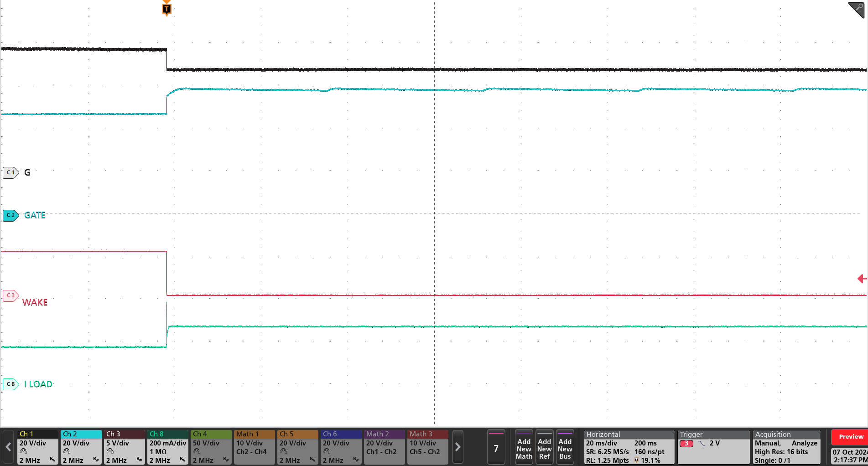The width and height of the screenshot is (868, 466).
Task: Click the red trigger level arrow
Action: pos(862,279)
